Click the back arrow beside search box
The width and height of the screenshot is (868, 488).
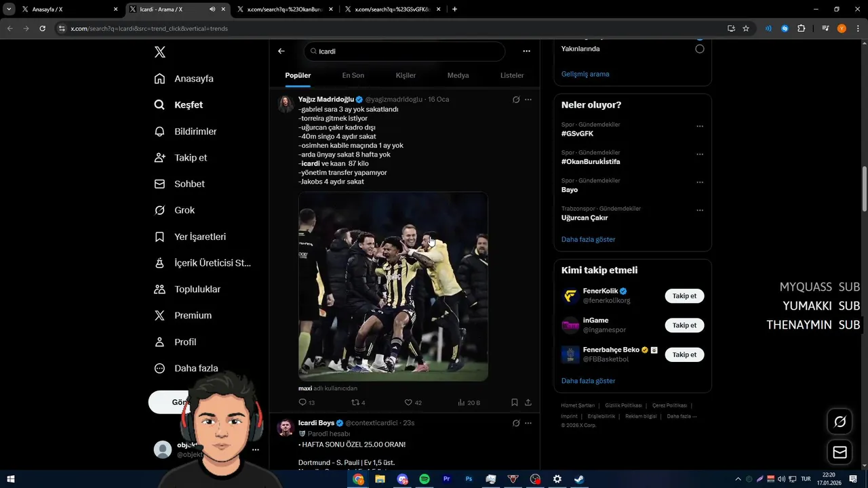coord(281,51)
